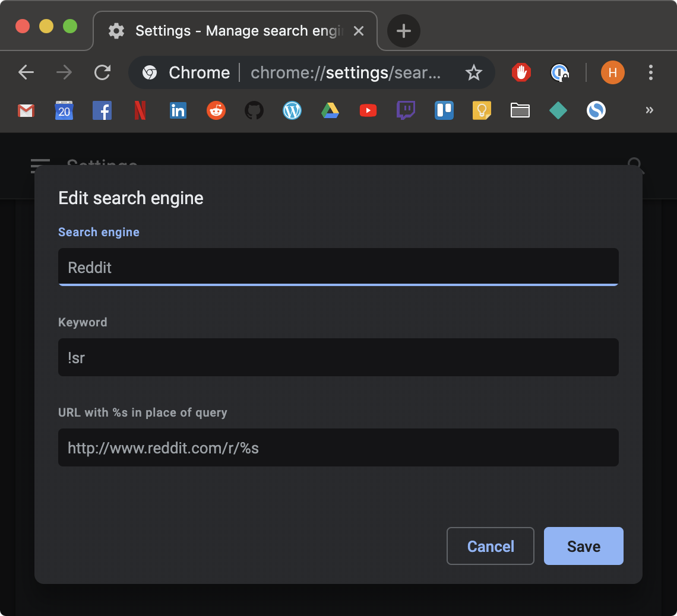
Task: Open the Facebook bookmark
Action: pos(102,111)
